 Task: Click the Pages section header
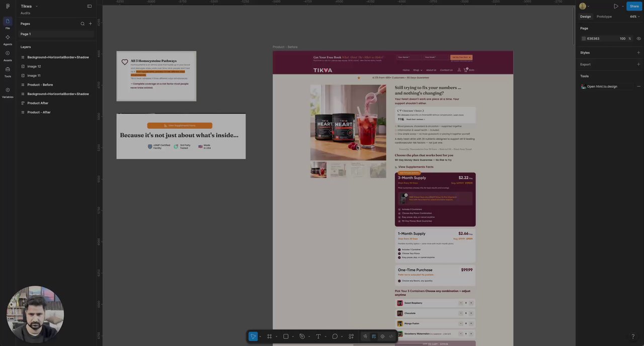(25, 24)
